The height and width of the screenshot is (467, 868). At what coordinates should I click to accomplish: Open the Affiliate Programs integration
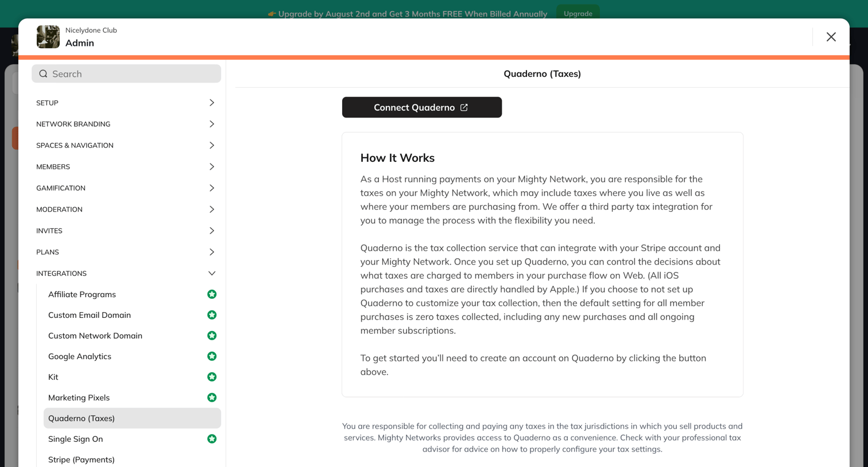point(132,294)
